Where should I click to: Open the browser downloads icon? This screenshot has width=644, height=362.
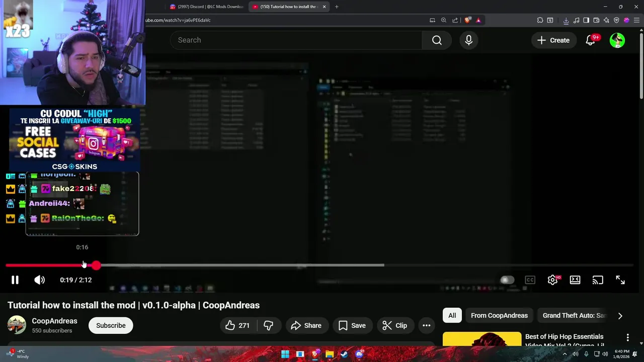click(566, 20)
